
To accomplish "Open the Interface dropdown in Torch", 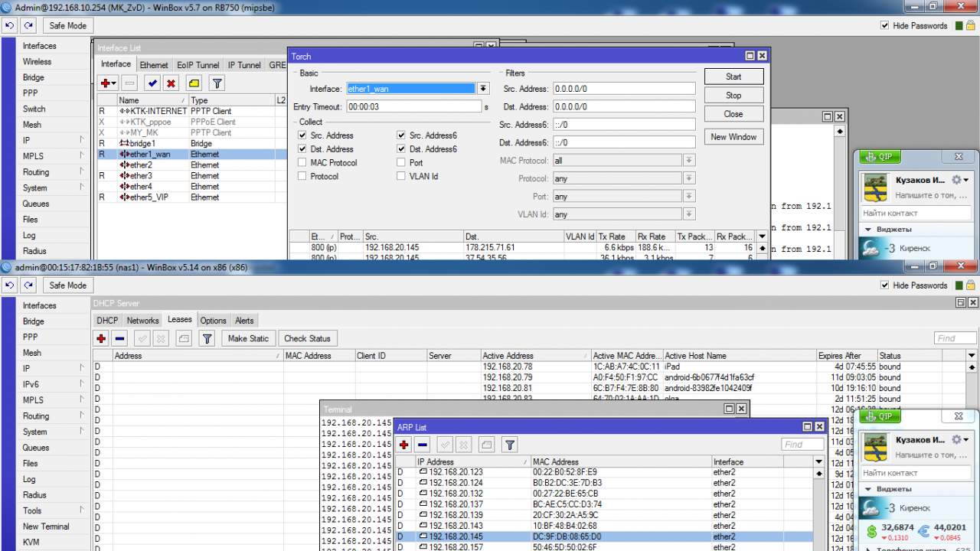I will [483, 89].
